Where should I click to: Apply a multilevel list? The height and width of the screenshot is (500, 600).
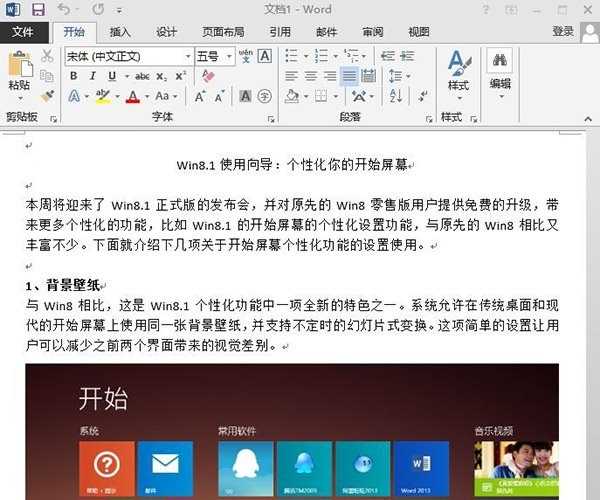tap(351, 56)
